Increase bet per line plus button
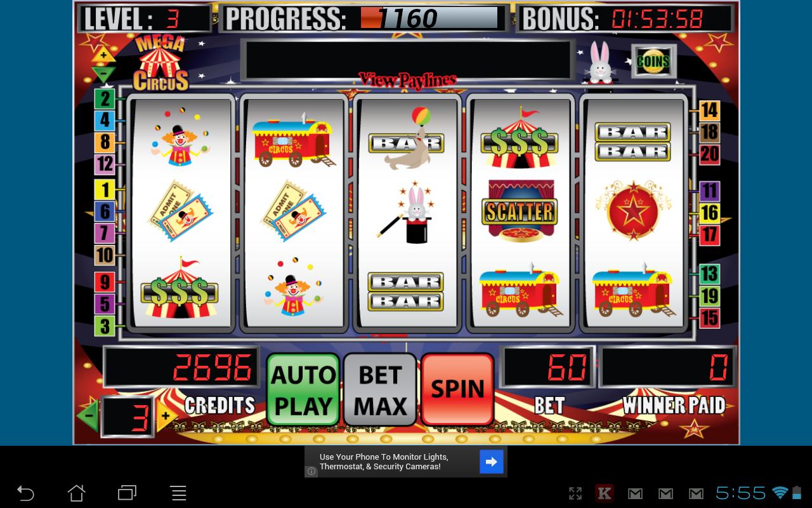The image size is (812, 508). pos(166,416)
